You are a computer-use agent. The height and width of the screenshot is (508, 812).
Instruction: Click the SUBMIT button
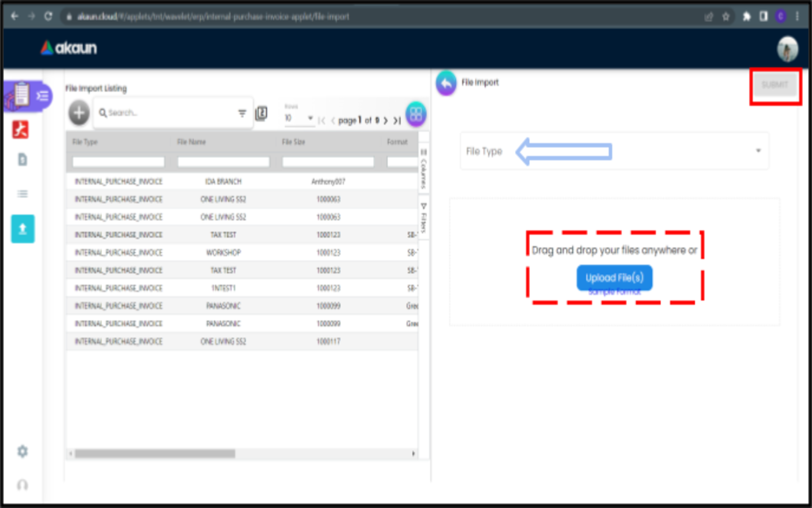click(x=775, y=85)
